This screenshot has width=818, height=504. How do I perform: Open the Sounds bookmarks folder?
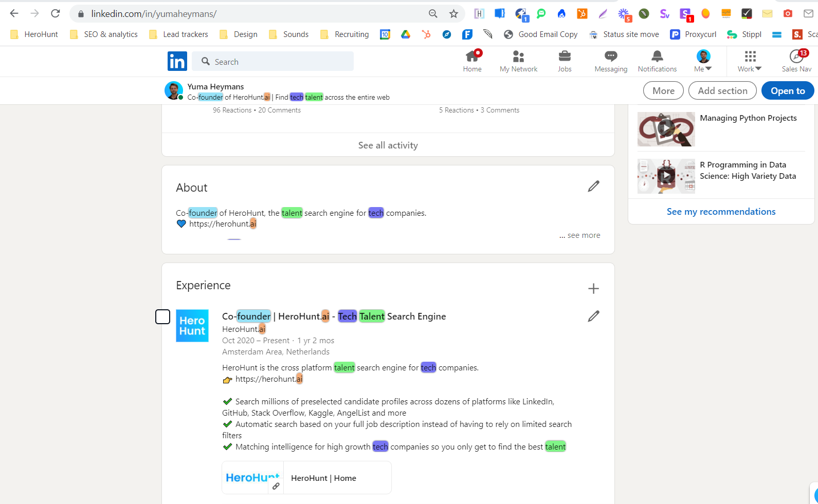[x=289, y=34]
